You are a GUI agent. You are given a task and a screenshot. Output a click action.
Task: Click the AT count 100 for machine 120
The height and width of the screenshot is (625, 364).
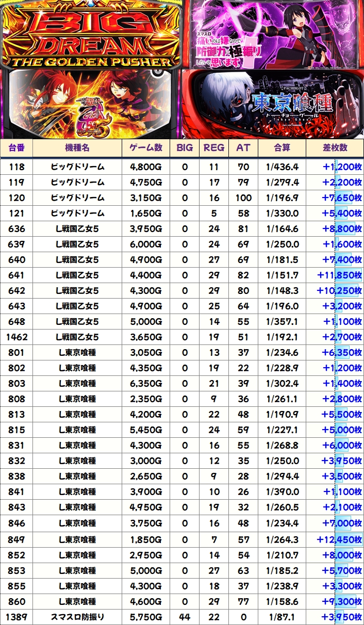click(x=243, y=198)
